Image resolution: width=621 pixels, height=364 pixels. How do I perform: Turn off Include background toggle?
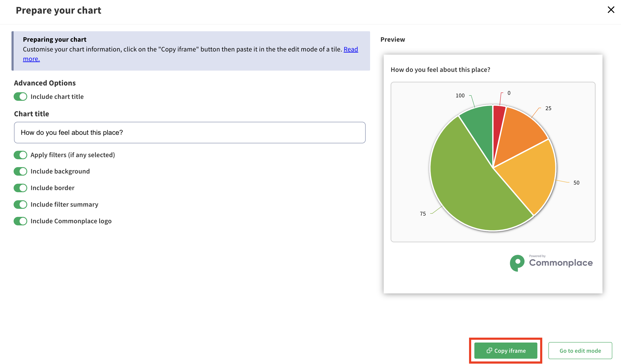[20, 171]
